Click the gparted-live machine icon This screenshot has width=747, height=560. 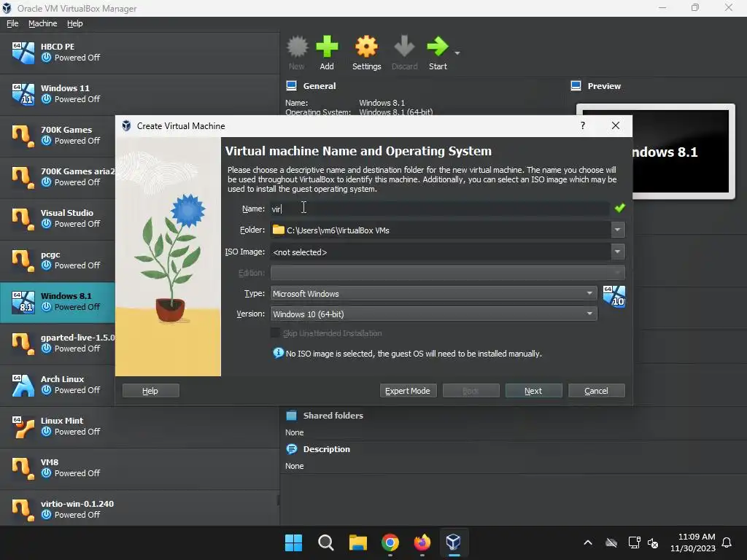pyautogui.click(x=23, y=343)
